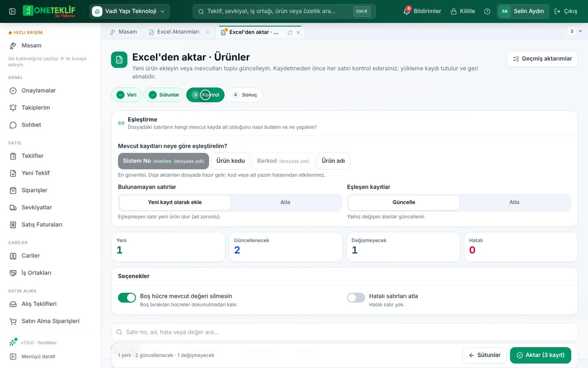Open Selin Aydın user menu
This screenshot has height=368, width=588.
tap(523, 11)
